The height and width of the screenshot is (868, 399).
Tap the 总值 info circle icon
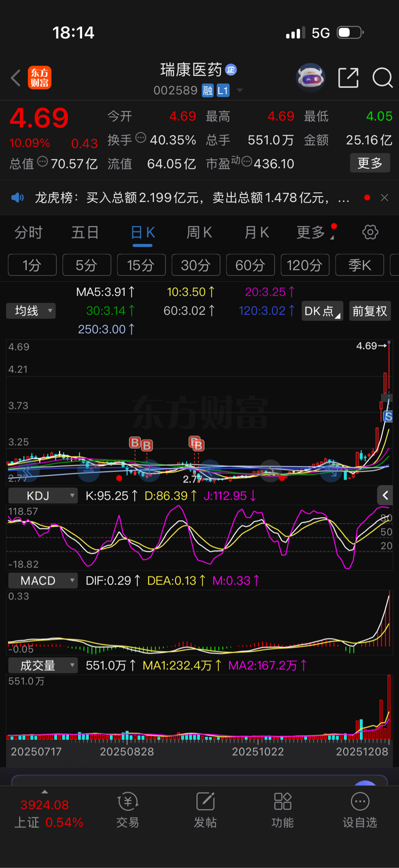[43, 162]
